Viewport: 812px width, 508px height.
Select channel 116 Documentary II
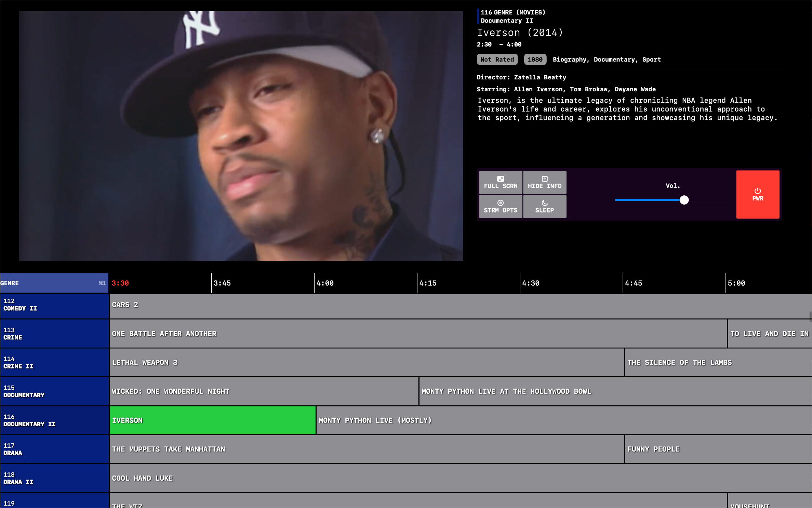[x=54, y=420]
